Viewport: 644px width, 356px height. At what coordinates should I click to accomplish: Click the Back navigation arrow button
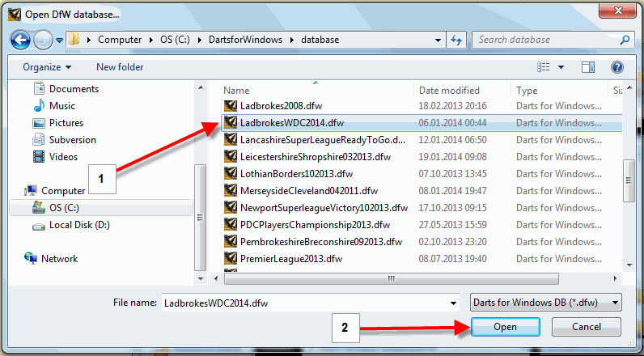point(22,39)
